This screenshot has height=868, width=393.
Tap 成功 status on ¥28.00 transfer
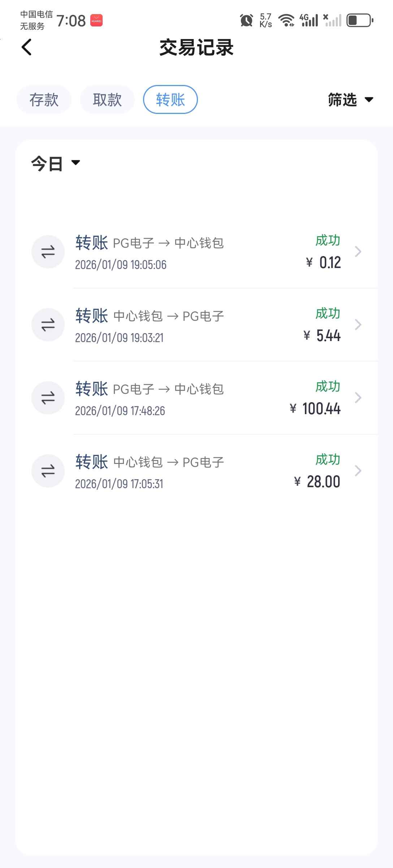[x=328, y=460]
